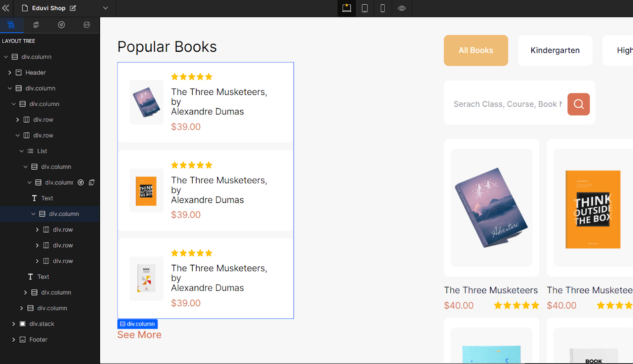
Task: Open the Eduvi Shop page dropdown chevron
Action: [105, 8]
